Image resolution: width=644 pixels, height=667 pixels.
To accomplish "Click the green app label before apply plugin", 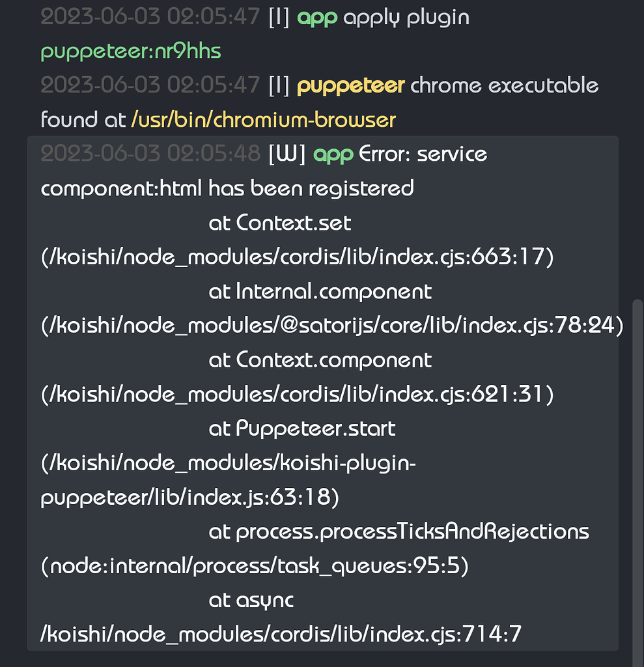I will click(317, 17).
